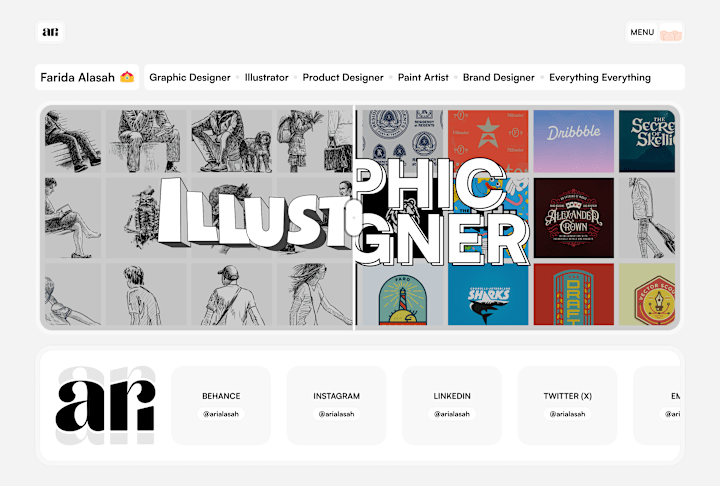The height and width of the screenshot is (486, 720).
Task: Open the Instagram @arialasah link
Action: coord(337,414)
